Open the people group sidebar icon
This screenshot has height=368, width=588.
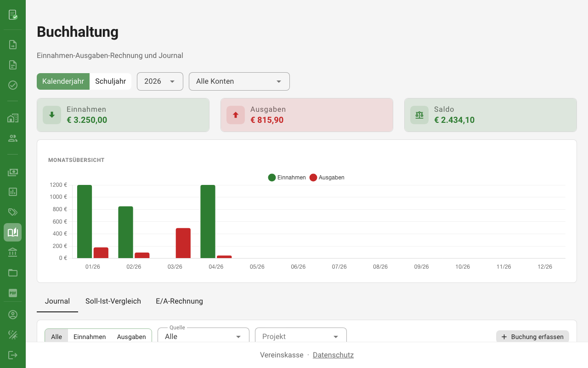pyautogui.click(x=13, y=138)
